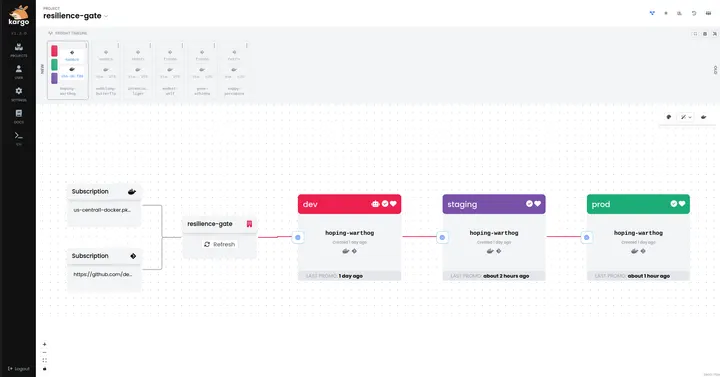Fit the graph view to screen

coord(45,360)
